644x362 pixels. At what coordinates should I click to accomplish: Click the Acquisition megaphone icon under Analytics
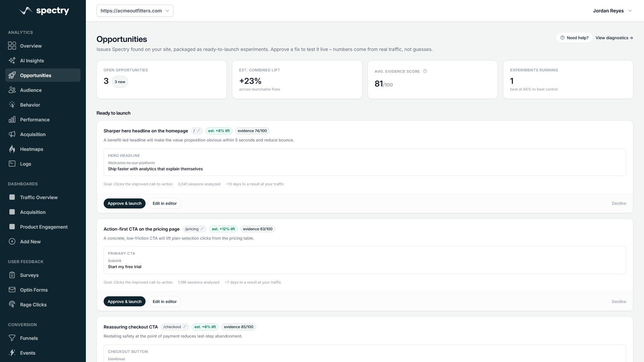coord(12,134)
